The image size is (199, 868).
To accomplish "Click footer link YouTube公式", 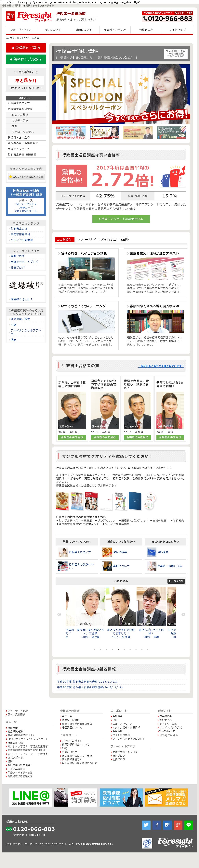I will click(x=167, y=731).
